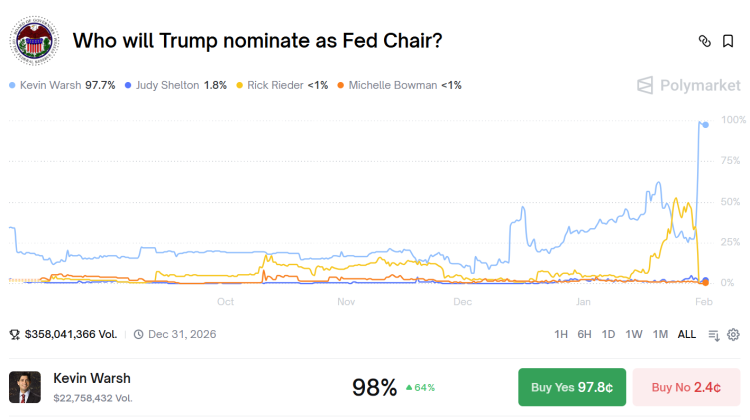Toggle the Michelle Bowman legend series
This screenshot has width=750, height=420.
(x=398, y=85)
